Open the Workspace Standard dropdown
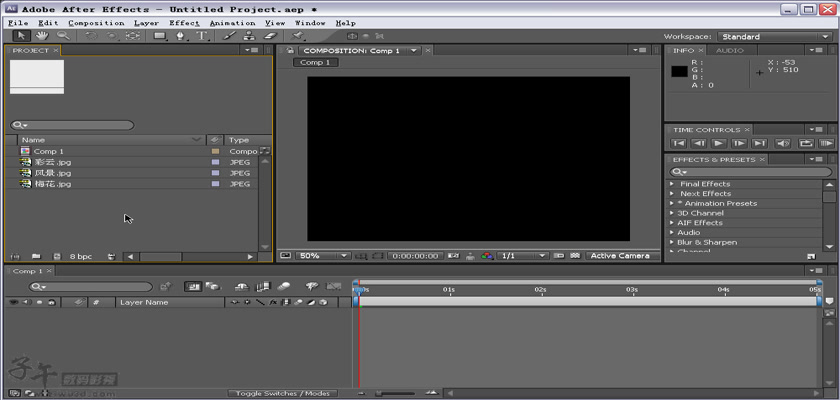The width and height of the screenshot is (840, 400). (775, 36)
